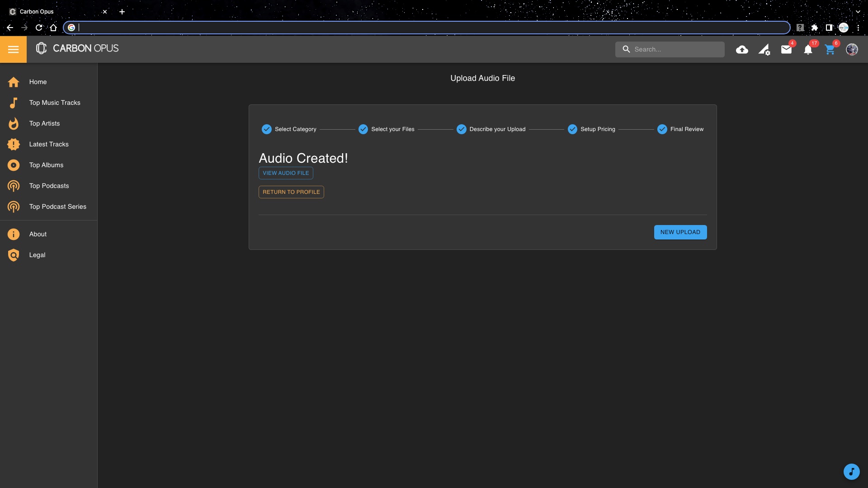The image size is (868, 488).
Task: Open the Top Artists flame icon
Action: click(14, 123)
